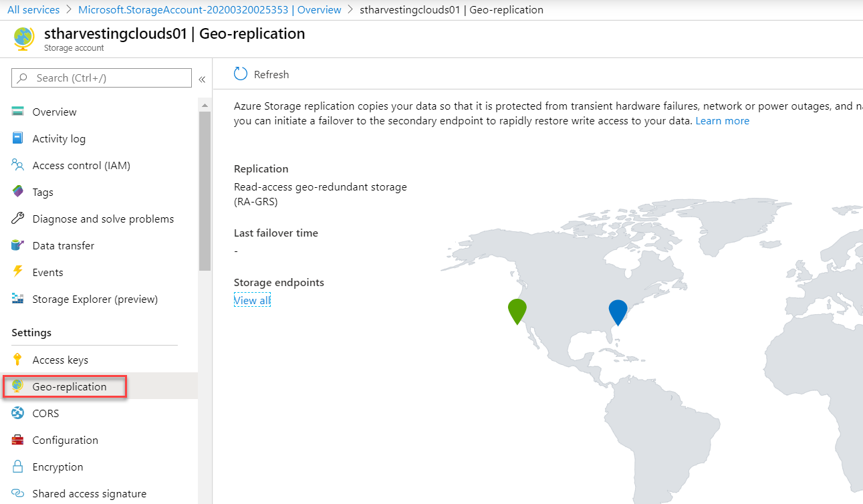Go to All services breadcrumb
Screen dimensions: 863x504
[x=33, y=10]
